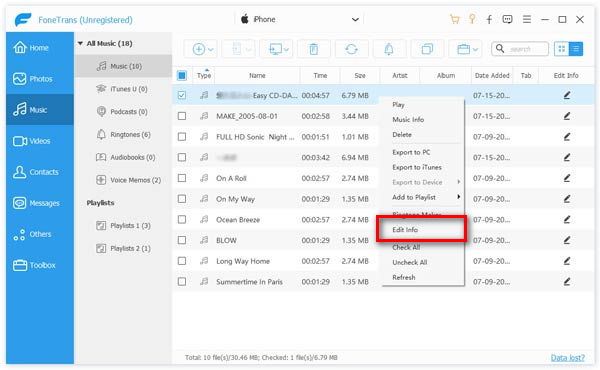The image size is (600, 370).
Task: Open the Data lost? link
Action: (567, 357)
